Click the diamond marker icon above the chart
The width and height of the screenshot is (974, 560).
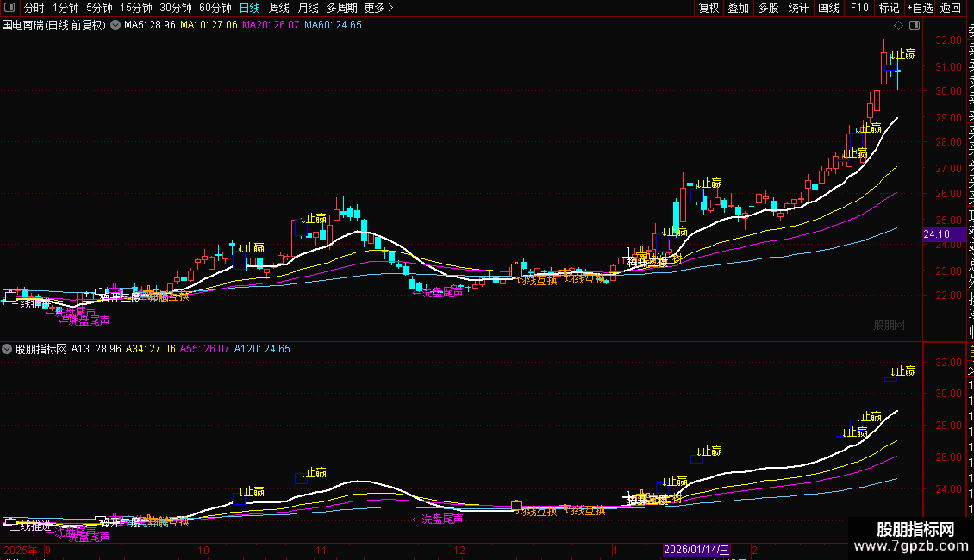click(898, 26)
